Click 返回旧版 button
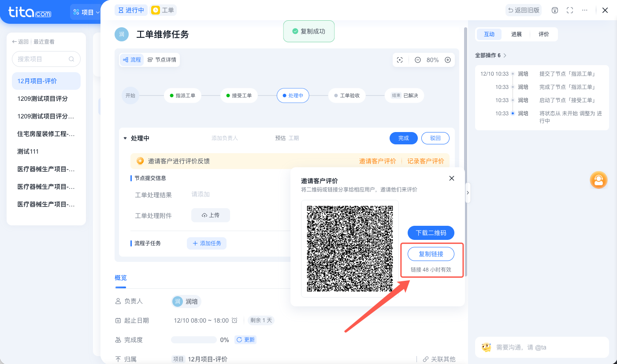Viewport: 617px width, 364px height. pyautogui.click(x=524, y=10)
